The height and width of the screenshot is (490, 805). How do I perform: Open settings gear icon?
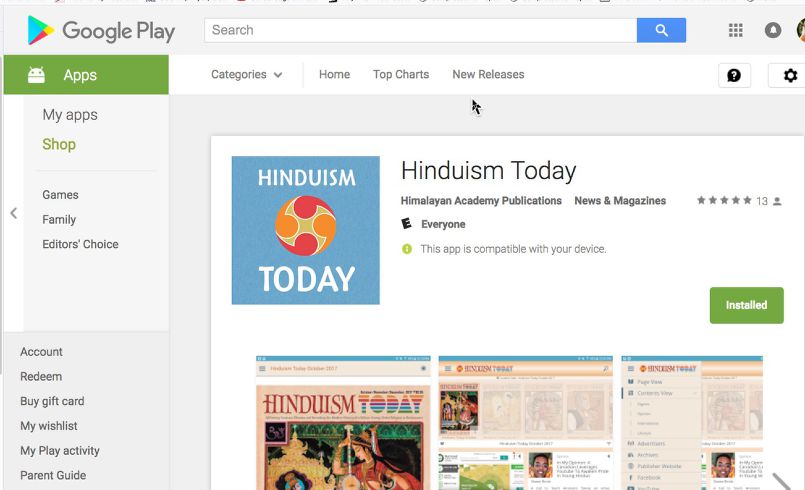point(790,75)
